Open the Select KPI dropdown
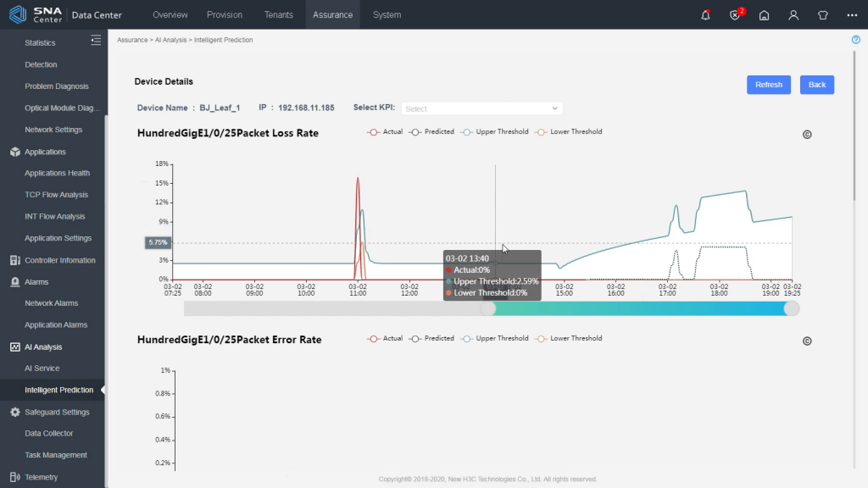 (x=481, y=108)
